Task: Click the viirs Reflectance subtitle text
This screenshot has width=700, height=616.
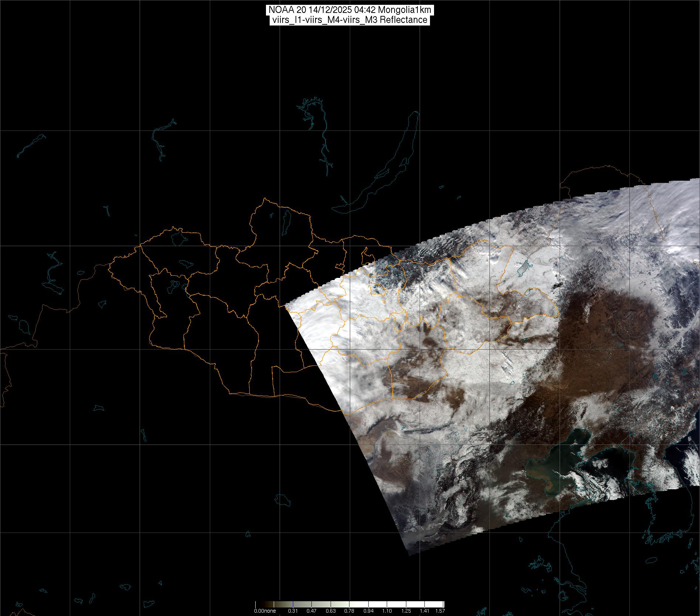Action: tap(349, 20)
